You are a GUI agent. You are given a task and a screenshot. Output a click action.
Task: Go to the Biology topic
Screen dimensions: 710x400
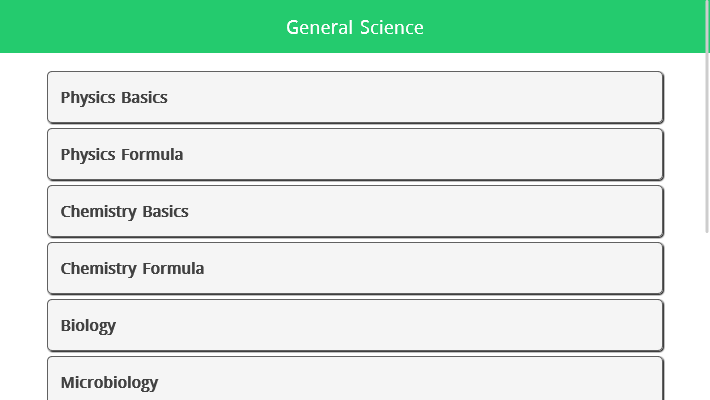355,325
